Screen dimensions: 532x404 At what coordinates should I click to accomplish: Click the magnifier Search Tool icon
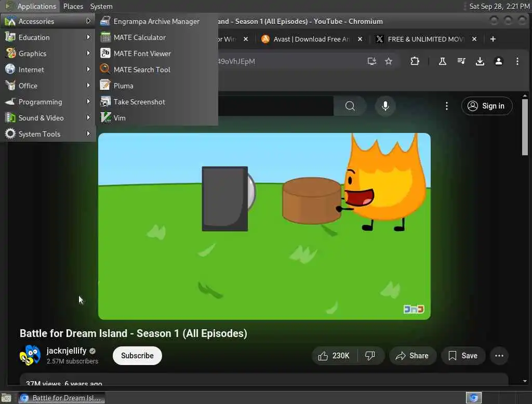pos(105,69)
